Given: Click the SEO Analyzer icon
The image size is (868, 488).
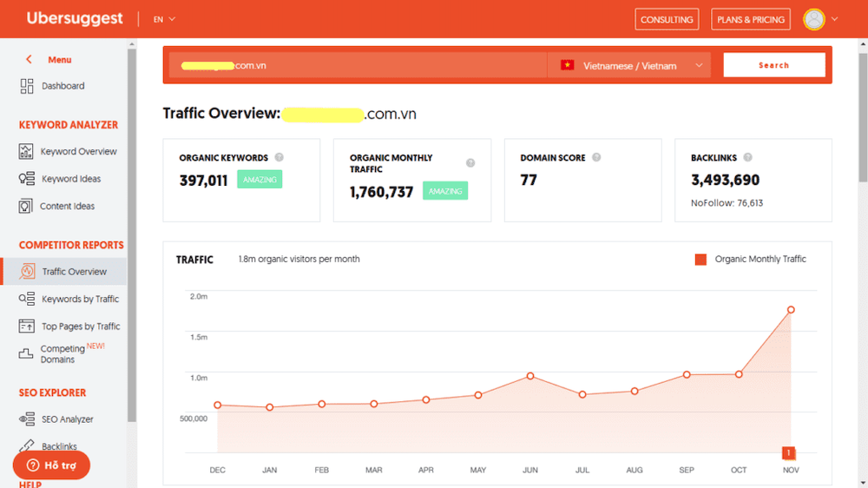Looking at the screenshot, I should tap(27, 419).
